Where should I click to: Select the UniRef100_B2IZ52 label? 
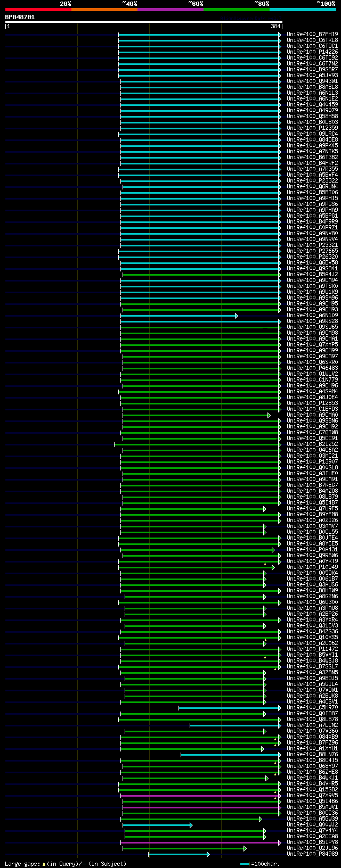pos(312,444)
